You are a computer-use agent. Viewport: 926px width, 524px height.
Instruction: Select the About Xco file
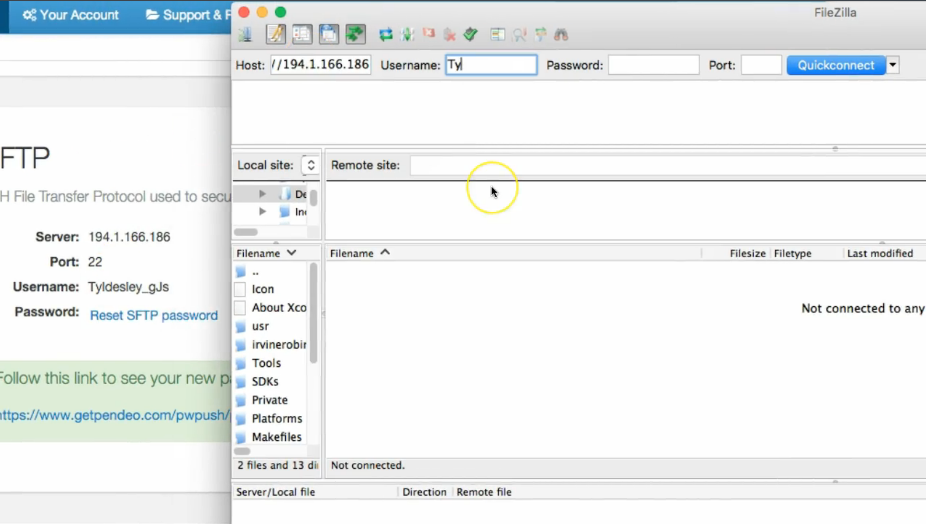[279, 308]
